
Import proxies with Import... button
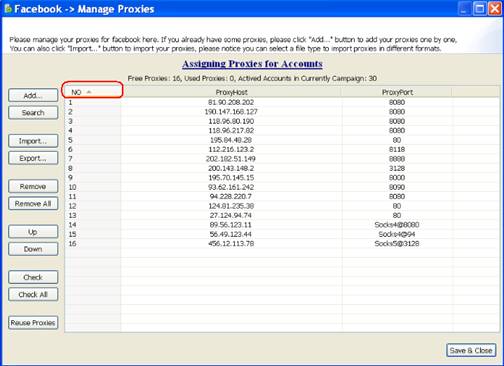coord(33,141)
